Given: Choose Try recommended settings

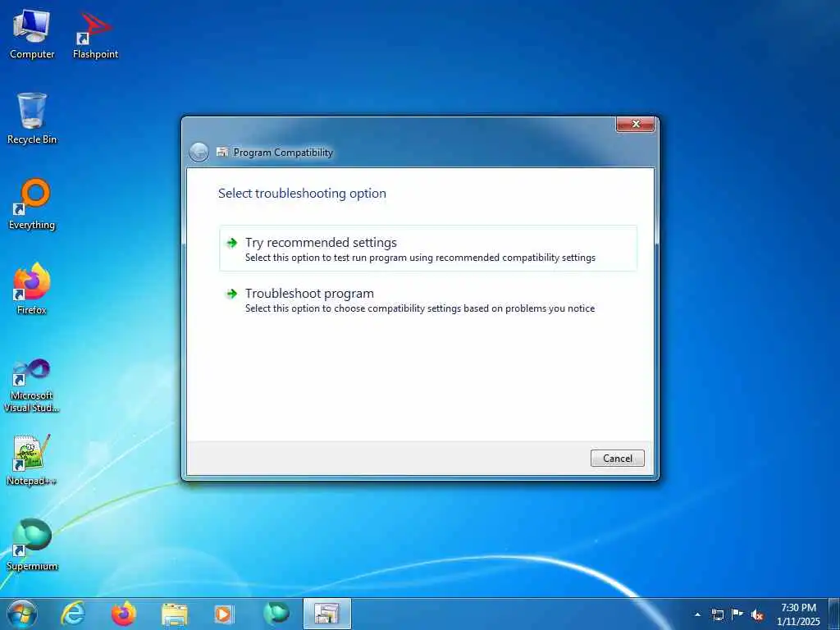Looking at the screenshot, I should point(428,249).
